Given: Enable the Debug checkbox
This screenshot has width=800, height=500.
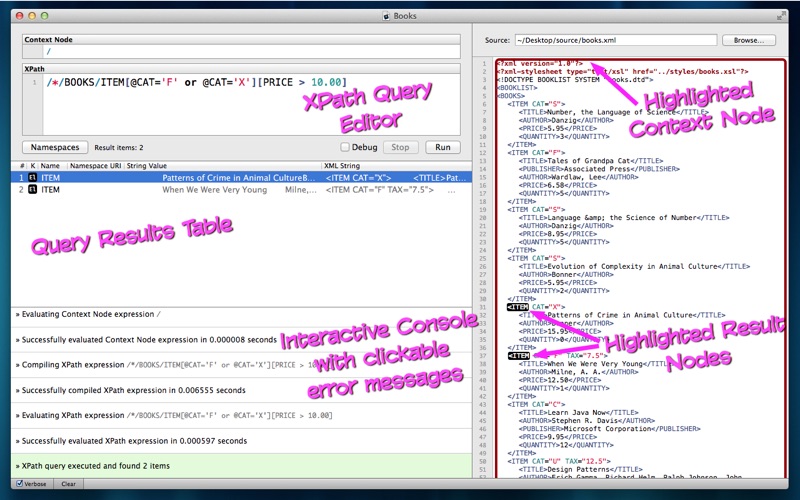Looking at the screenshot, I should point(345,147).
